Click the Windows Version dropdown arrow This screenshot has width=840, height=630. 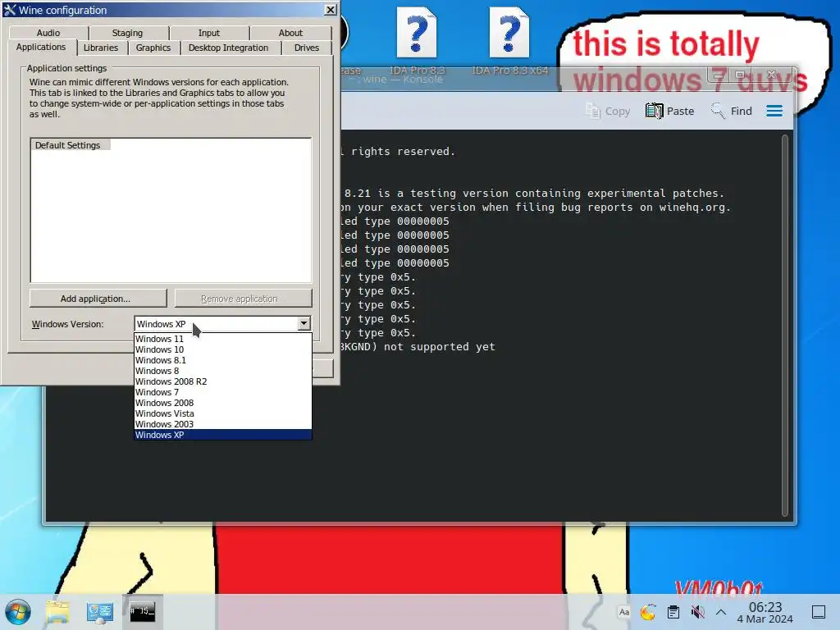coord(304,323)
